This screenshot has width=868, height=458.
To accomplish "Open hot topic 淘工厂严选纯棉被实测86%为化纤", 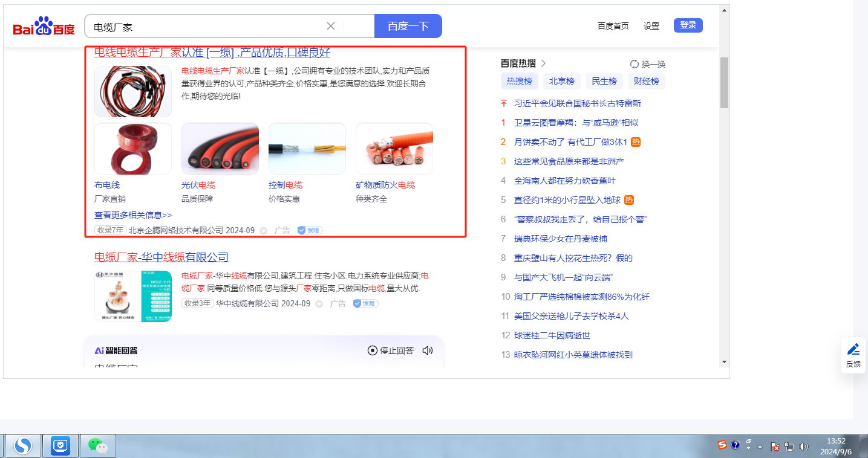I will point(582,297).
